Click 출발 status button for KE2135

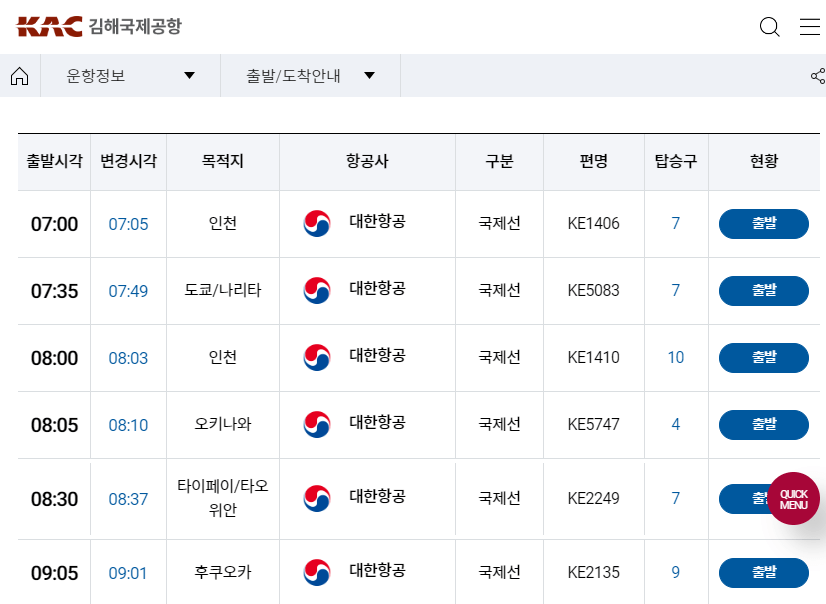point(763,573)
